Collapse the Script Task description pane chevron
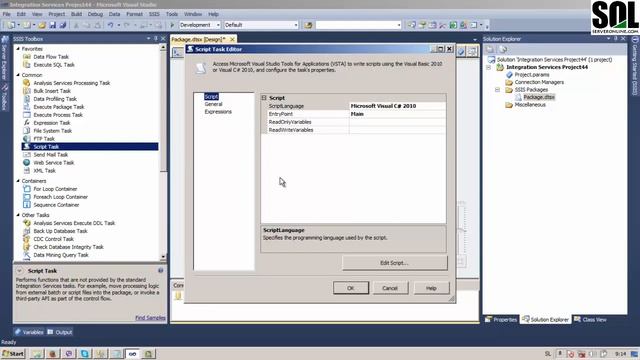 pyautogui.click(x=19, y=271)
